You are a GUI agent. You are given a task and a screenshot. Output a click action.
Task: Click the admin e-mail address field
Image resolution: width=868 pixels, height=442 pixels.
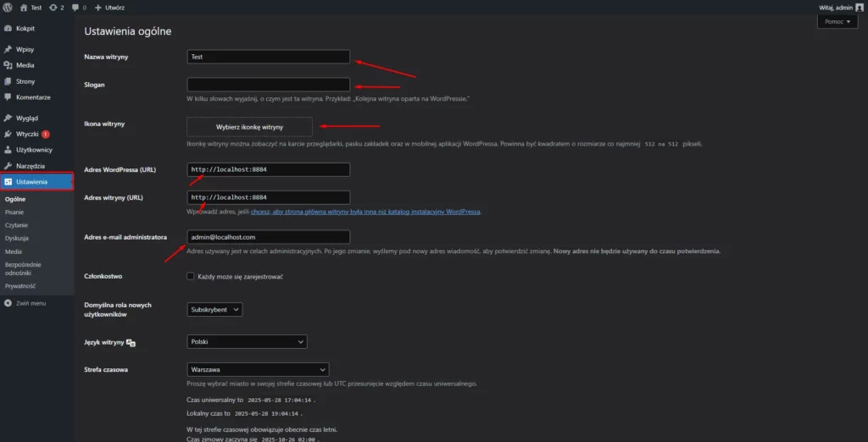pos(268,237)
